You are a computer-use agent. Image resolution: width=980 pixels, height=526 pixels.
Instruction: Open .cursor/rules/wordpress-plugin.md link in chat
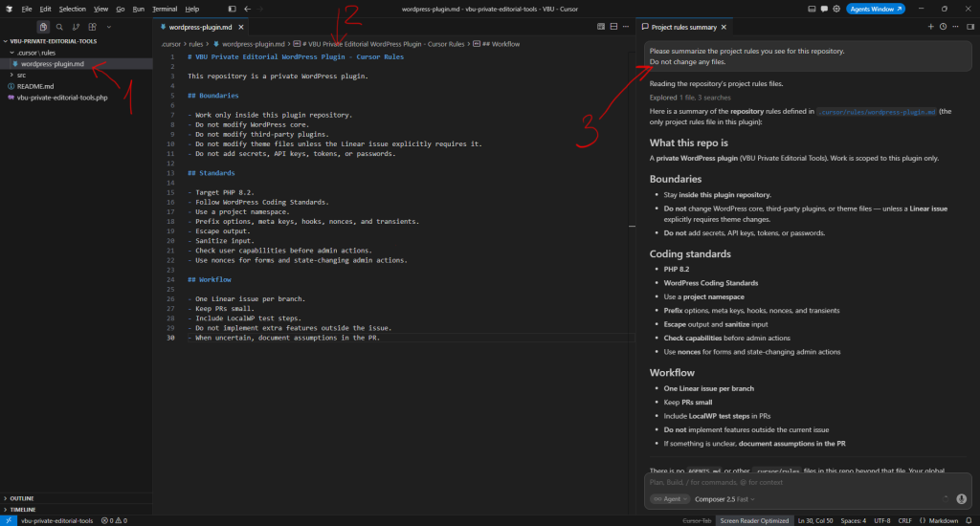[877, 112]
